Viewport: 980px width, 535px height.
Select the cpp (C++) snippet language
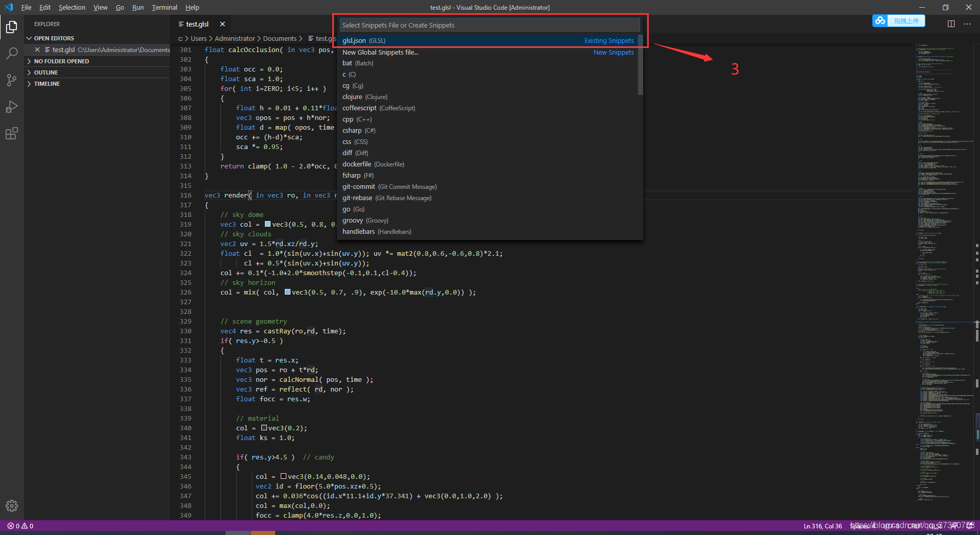tap(488, 119)
